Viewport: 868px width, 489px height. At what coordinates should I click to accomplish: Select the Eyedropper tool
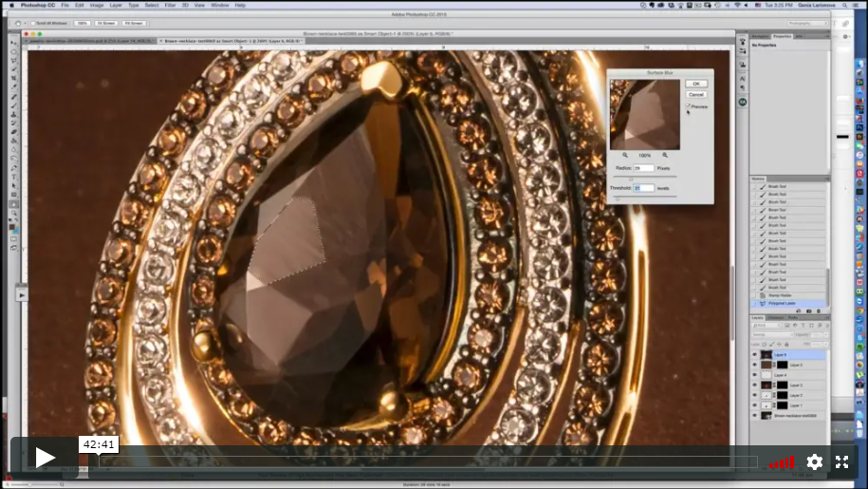click(x=14, y=87)
